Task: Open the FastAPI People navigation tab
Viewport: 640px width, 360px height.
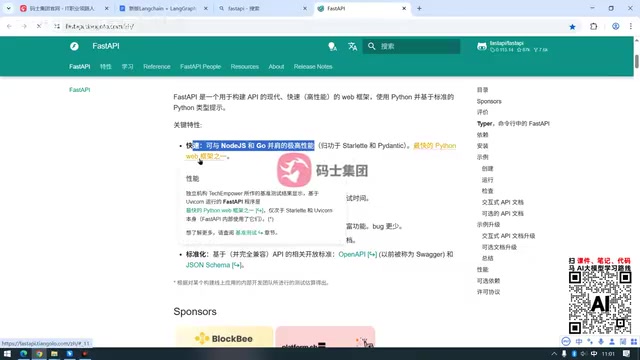Action: 200,67
